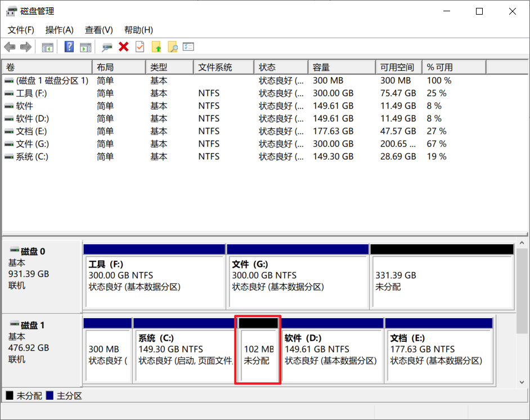This screenshot has height=420, width=530.
Task: Open Help via blue question mark icon
Action: pos(69,47)
